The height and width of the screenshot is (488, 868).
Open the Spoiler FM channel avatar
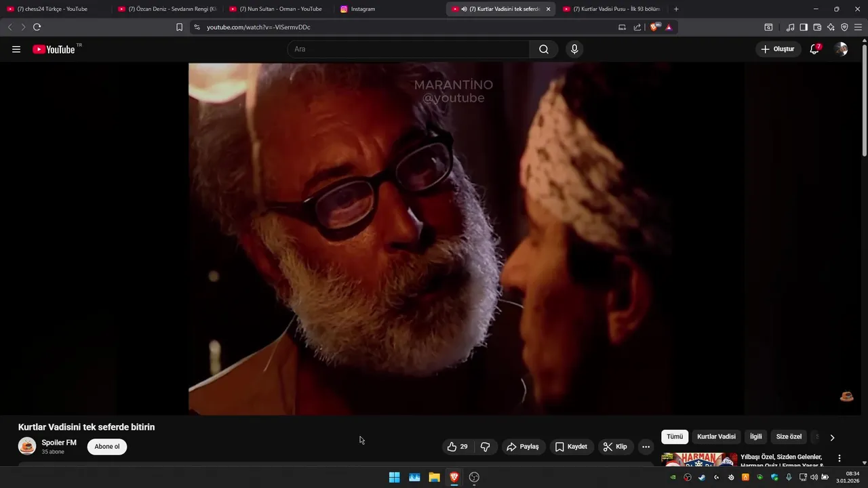[x=27, y=446]
